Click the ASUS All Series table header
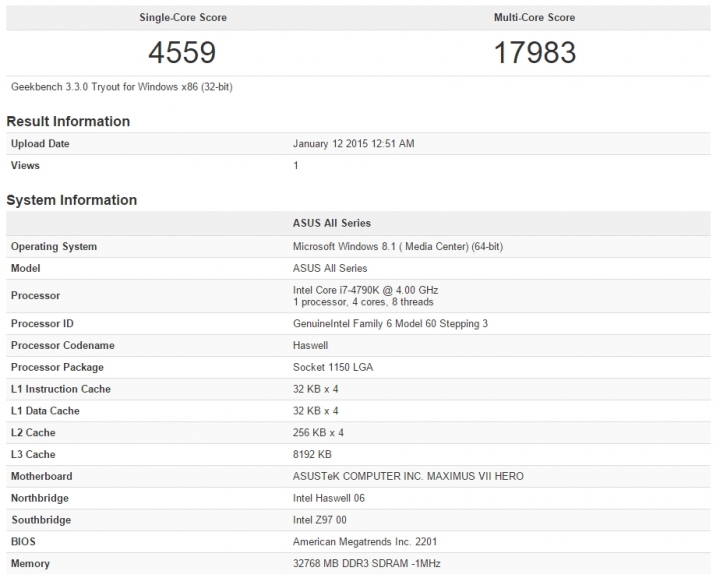Screen dimensions: 720x578 point(332,223)
